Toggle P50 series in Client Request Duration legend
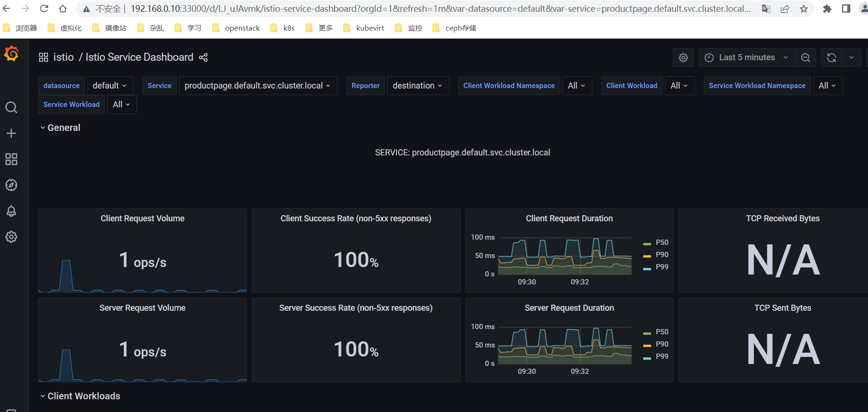The width and height of the screenshot is (868, 412). pos(661,242)
